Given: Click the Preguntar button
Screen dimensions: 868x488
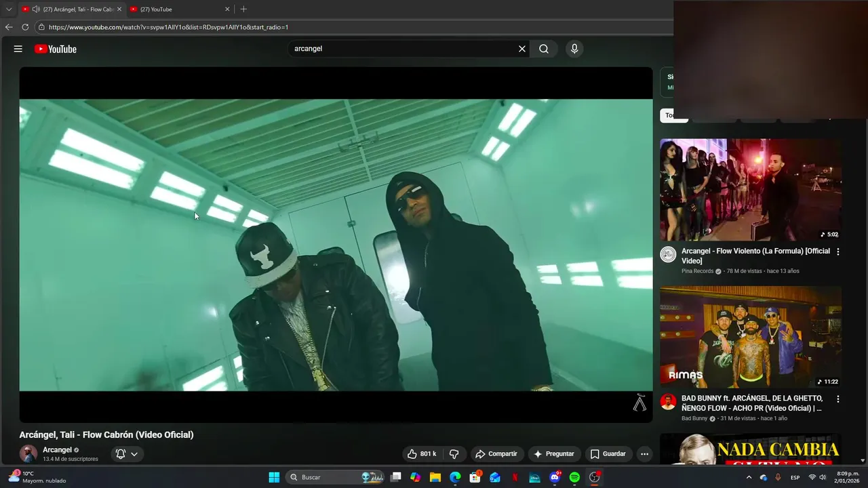Looking at the screenshot, I should coord(553,453).
